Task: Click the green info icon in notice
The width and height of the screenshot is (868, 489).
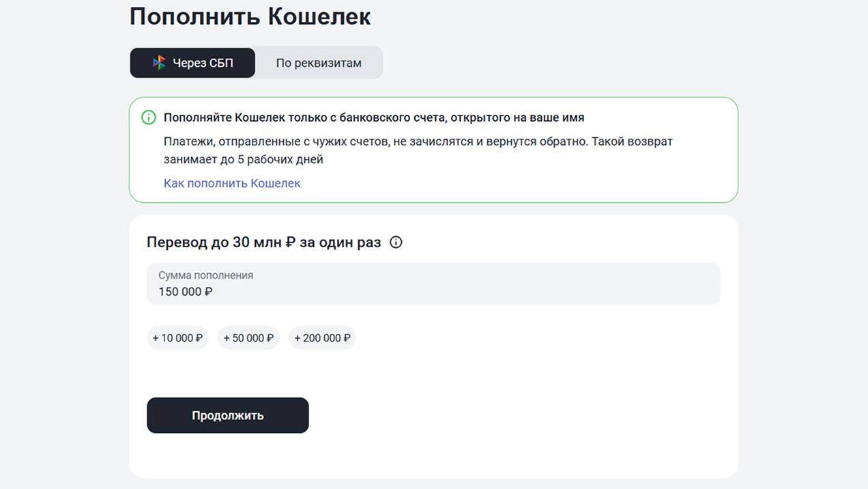Action: (148, 117)
